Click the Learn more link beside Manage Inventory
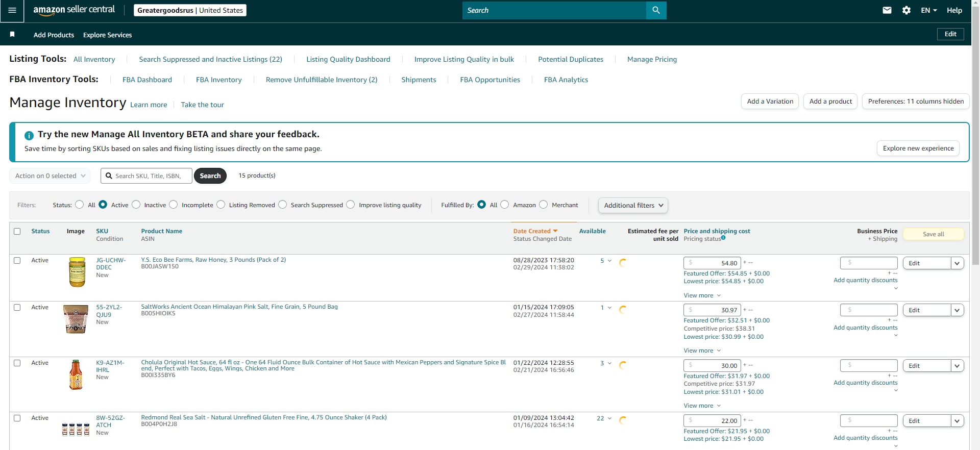This screenshot has width=980, height=450. click(x=149, y=105)
